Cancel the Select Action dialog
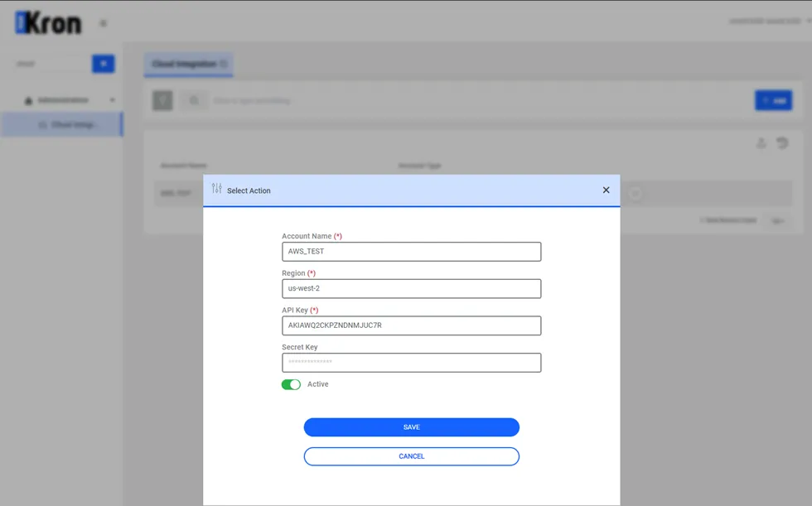Viewport: 812px width, 506px height. pyautogui.click(x=411, y=456)
